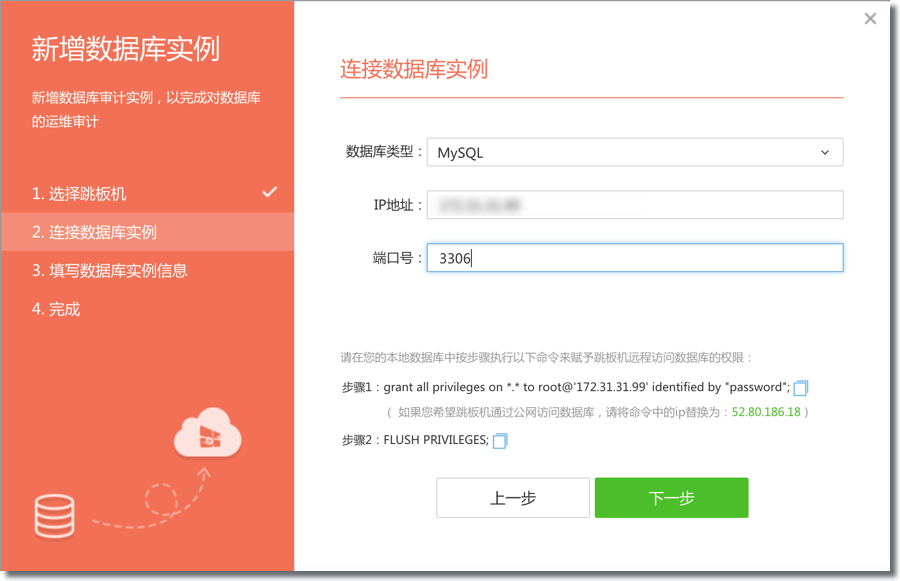The width and height of the screenshot is (900, 581).
Task: Copy the step 2 FLUSH PRIVILEGES command
Action: pyautogui.click(x=500, y=440)
